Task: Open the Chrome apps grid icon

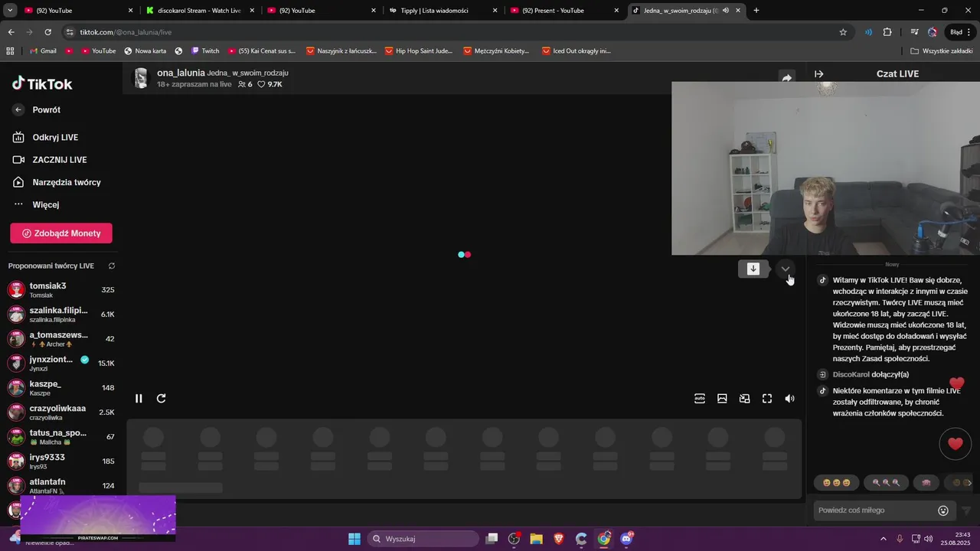Action: point(10,51)
